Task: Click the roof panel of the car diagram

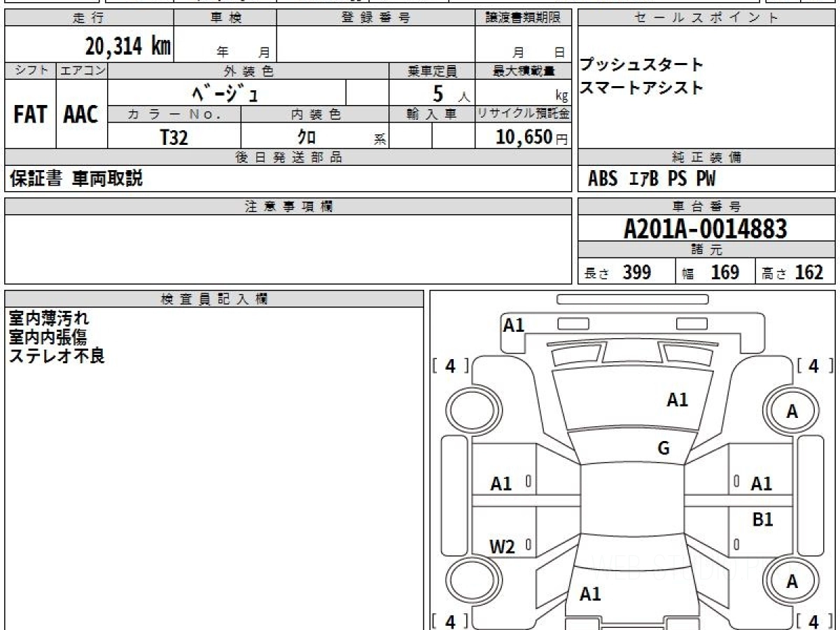Action: coord(632,498)
